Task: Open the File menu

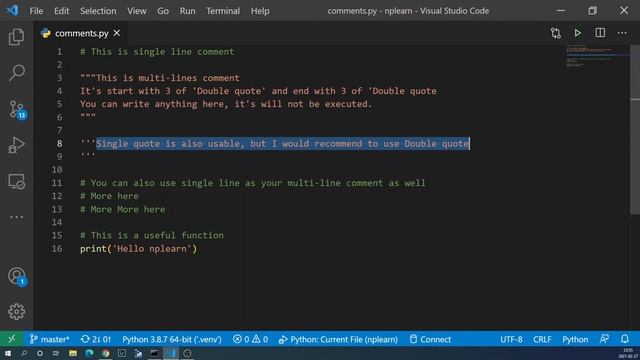Action: tap(36, 11)
